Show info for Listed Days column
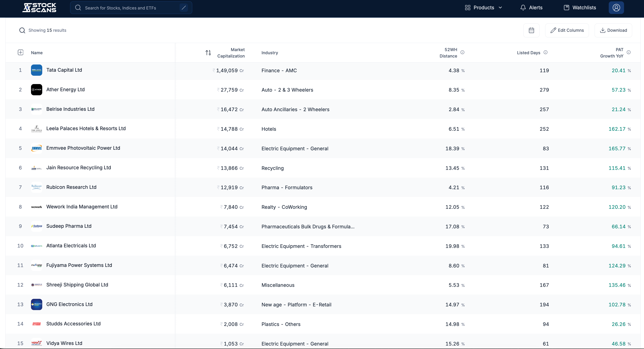This screenshot has width=644, height=349. [x=546, y=52]
